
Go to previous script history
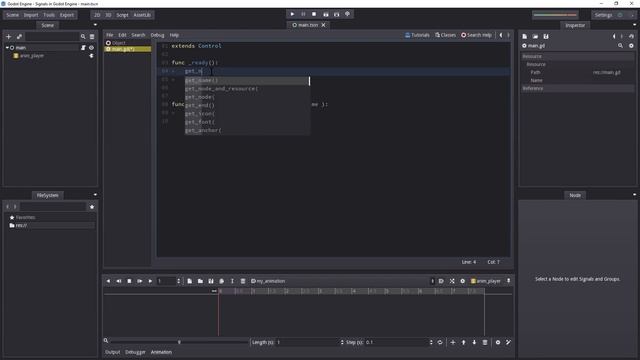coord(501,35)
